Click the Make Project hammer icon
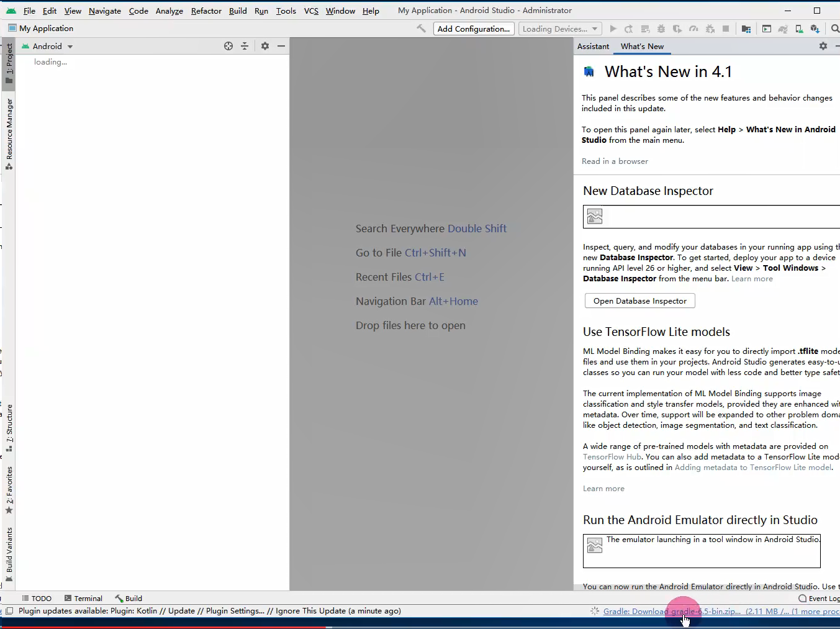This screenshot has width=840, height=629. point(422,29)
